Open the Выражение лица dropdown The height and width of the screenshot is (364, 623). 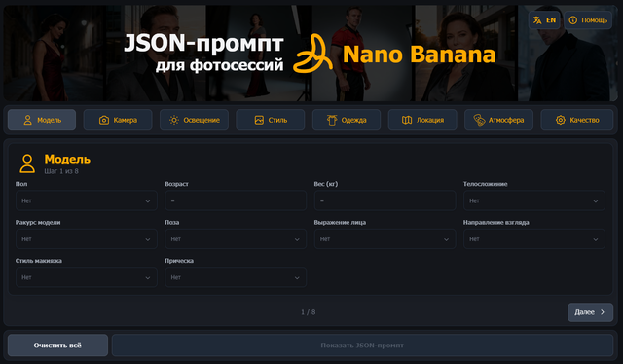tap(385, 239)
